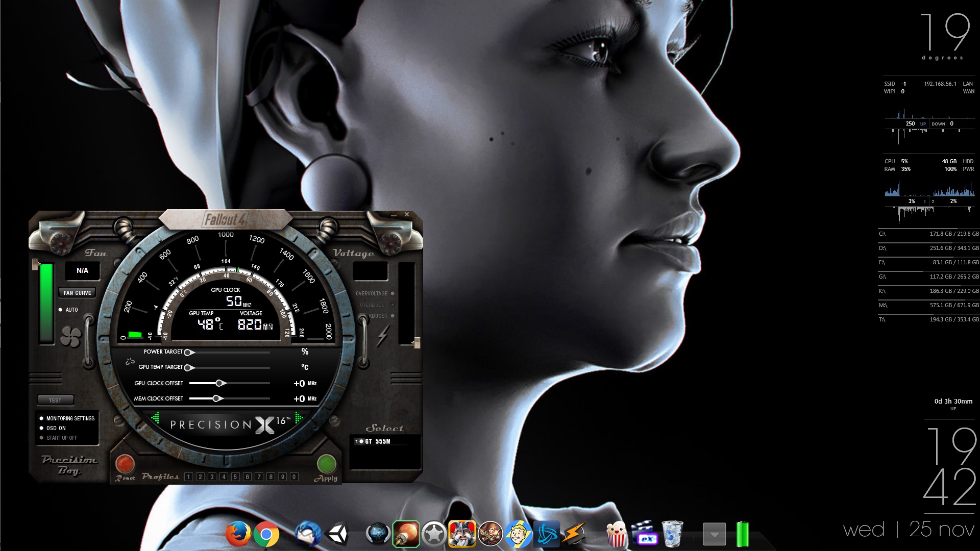Toggle the link icon beside Power Target

pyautogui.click(x=130, y=361)
